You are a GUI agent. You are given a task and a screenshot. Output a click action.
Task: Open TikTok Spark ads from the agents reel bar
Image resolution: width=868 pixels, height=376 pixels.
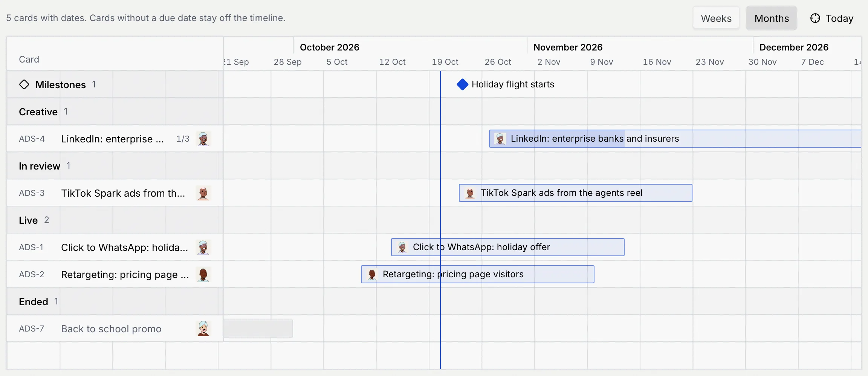(x=576, y=193)
